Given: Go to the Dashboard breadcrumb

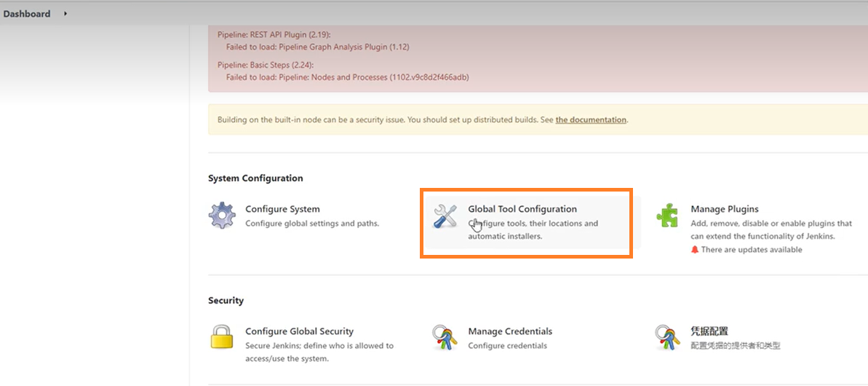Looking at the screenshot, I should (27, 14).
